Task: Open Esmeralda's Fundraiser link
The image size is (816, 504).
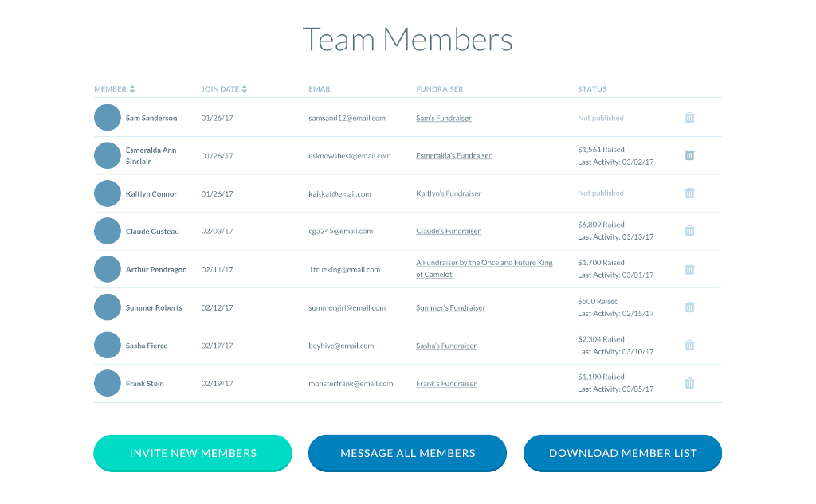Action: pyautogui.click(x=453, y=155)
